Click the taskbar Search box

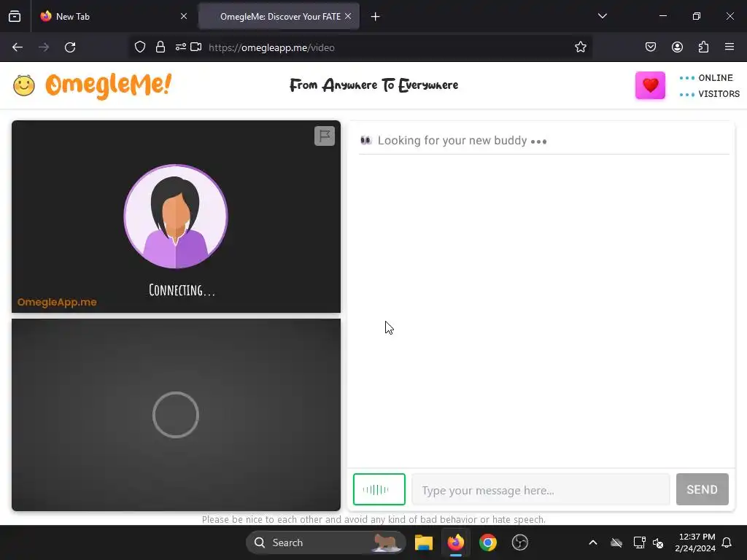(326, 542)
